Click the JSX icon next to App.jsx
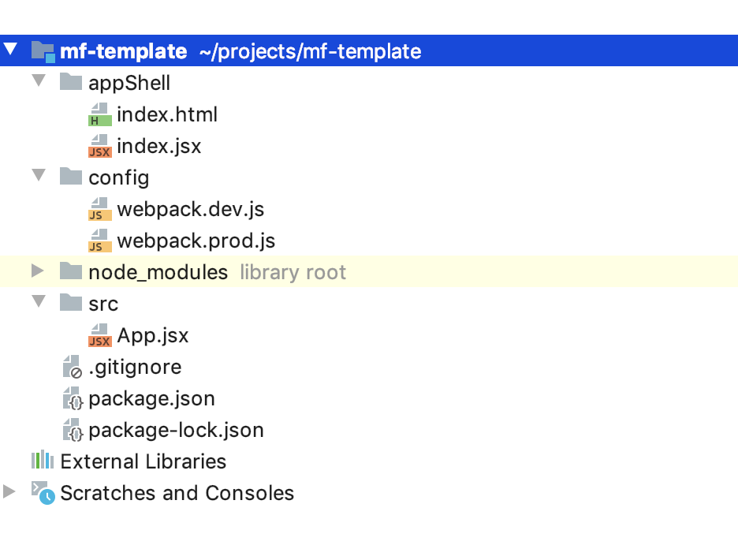 tap(99, 335)
